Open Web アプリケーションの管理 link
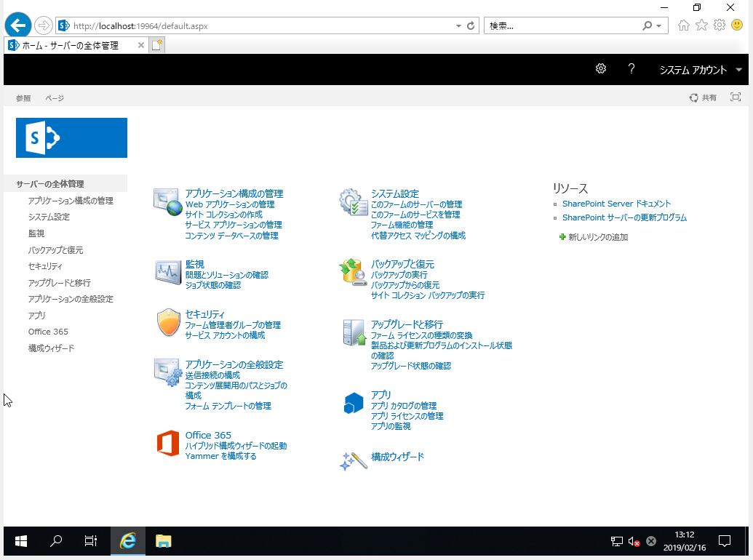 coord(230,204)
